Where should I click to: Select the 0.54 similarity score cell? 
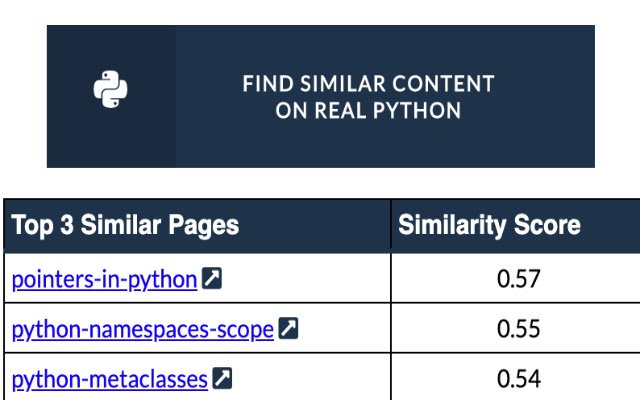(516, 377)
